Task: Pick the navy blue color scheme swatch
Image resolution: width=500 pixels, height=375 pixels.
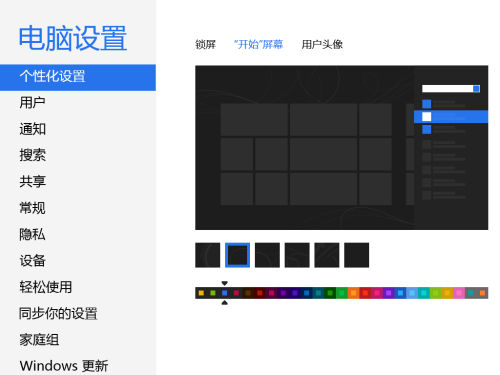Action: pos(307,293)
